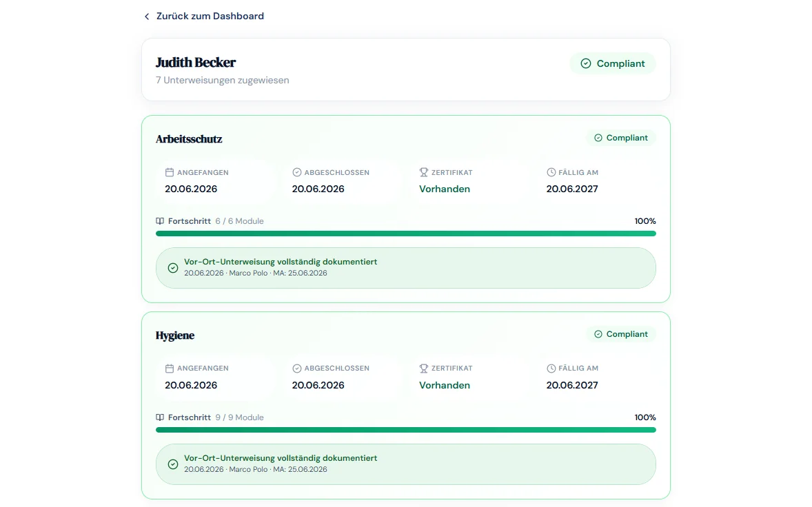Click the clock icon beside Fällig am in Hygiene

(x=551, y=369)
